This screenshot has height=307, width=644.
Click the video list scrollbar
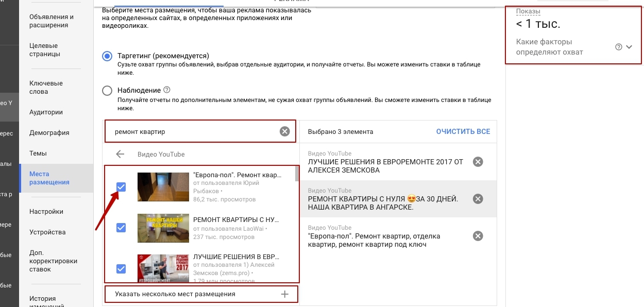297,174
